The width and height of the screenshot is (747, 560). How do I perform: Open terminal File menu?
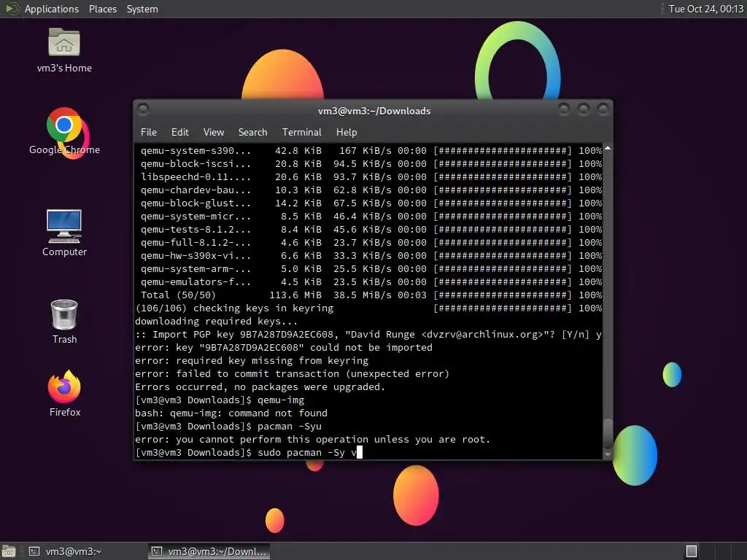[x=149, y=133]
